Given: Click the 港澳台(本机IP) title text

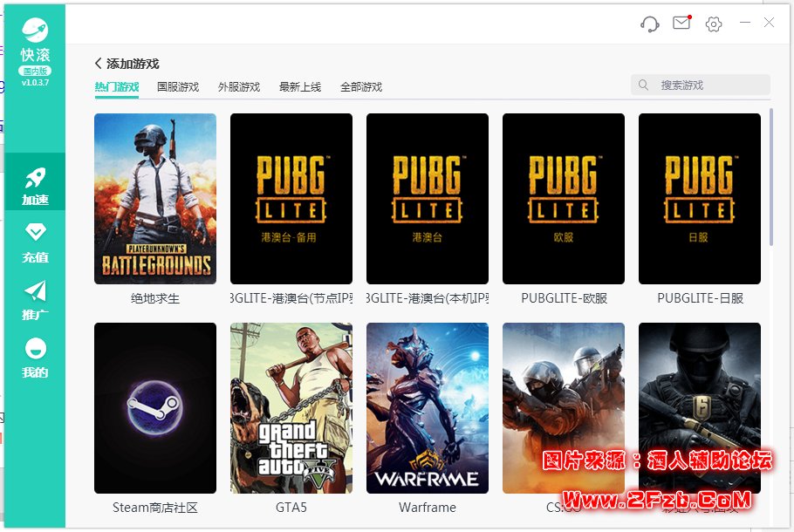Looking at the screenshot, I should (428, 298).
